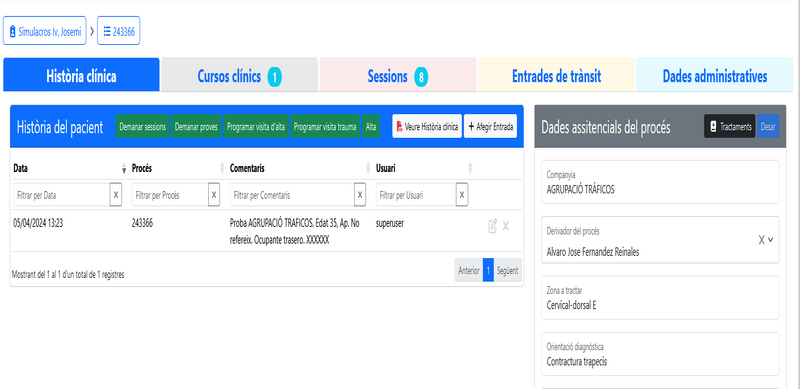Viewport: 800px width, 389px height.
Task: Delete the superuser history entry
Action: tap(506, 226)
